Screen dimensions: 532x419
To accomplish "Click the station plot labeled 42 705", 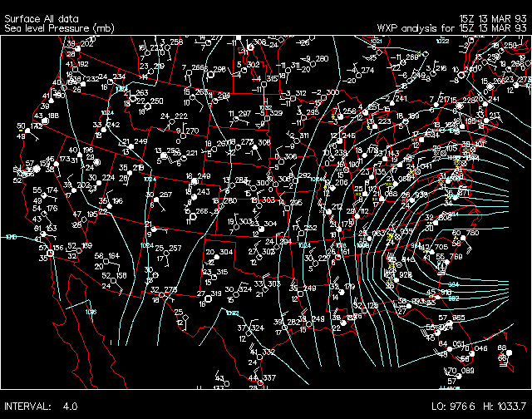I will (x=431, y=251).
